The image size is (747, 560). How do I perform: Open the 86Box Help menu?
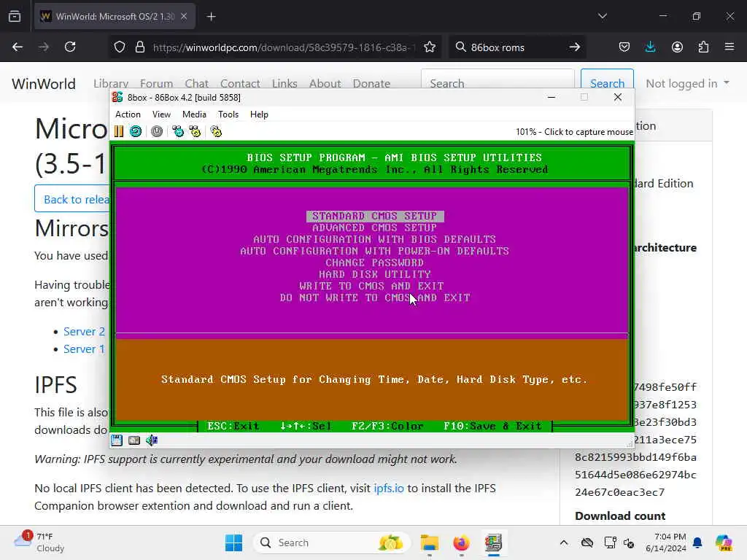click(x=259, y=114)
